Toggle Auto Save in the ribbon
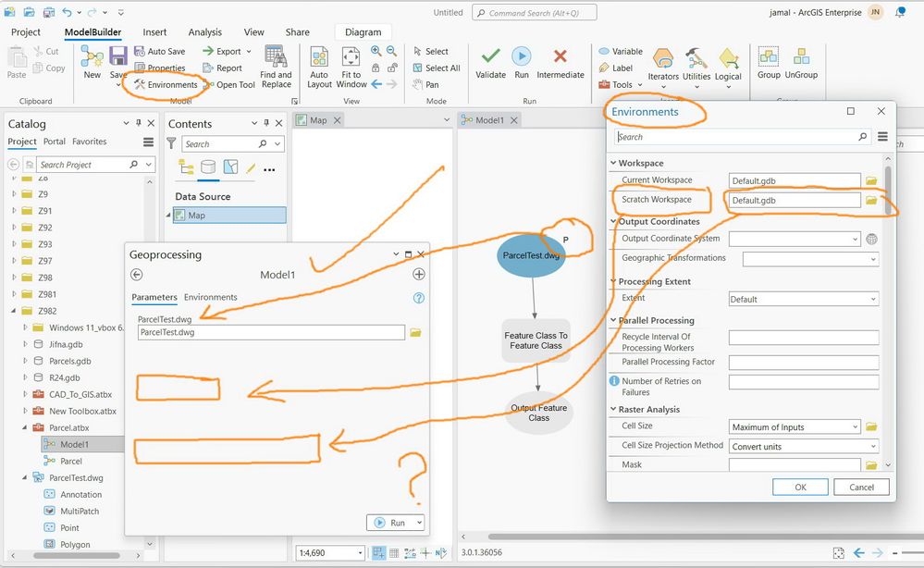 point(160,51)
